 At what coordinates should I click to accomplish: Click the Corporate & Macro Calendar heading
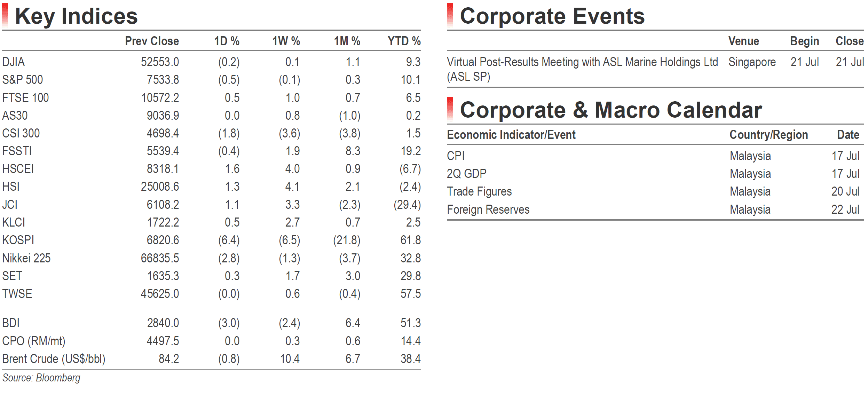(x=611, y=110)
